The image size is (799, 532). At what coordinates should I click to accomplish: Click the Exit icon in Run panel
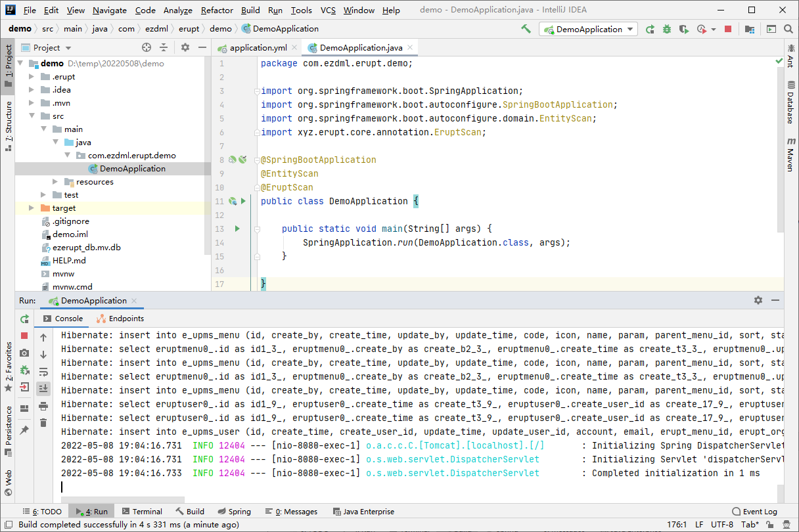tap(24, 387)
